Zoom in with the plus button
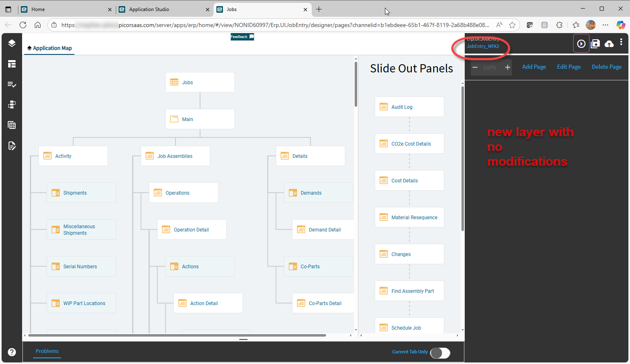The height and width of the screenshot is (364, 630). [x=508, y=67]
